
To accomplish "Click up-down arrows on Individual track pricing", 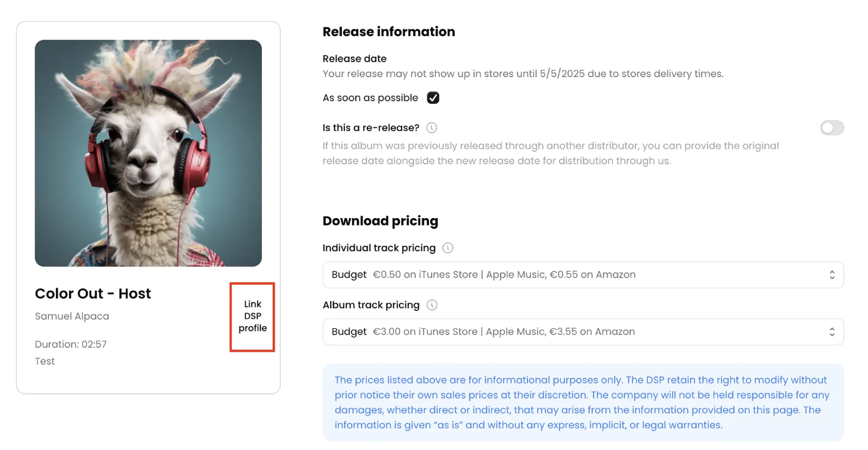I will [832, 275].
